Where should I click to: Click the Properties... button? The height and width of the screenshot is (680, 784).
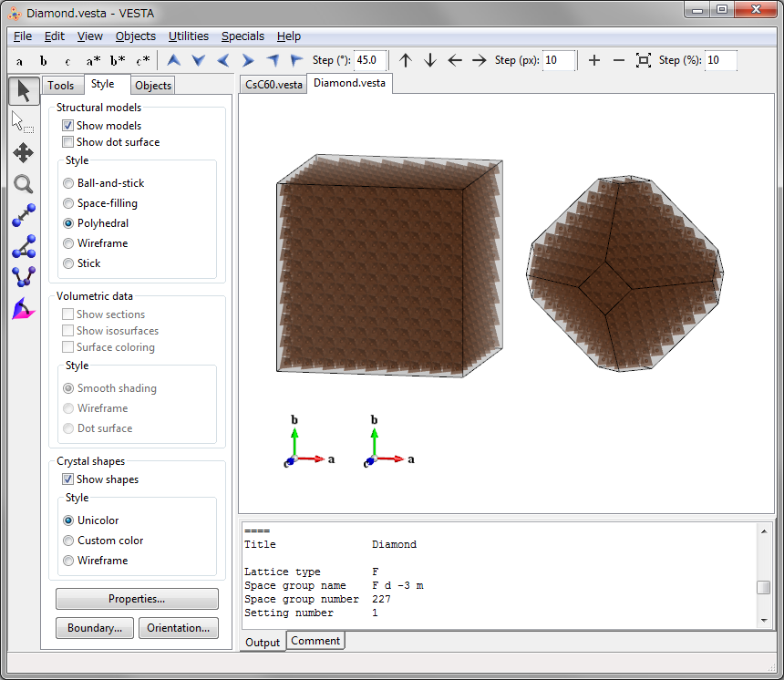137,599
